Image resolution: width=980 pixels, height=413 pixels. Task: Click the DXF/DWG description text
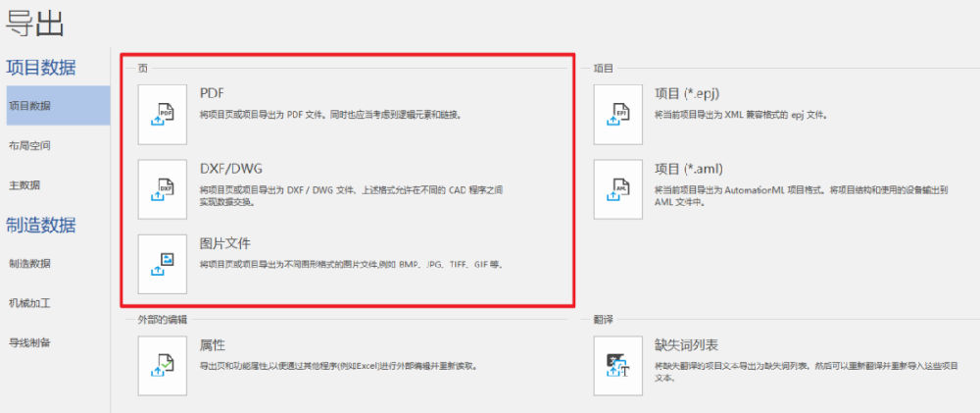[352, 195]
